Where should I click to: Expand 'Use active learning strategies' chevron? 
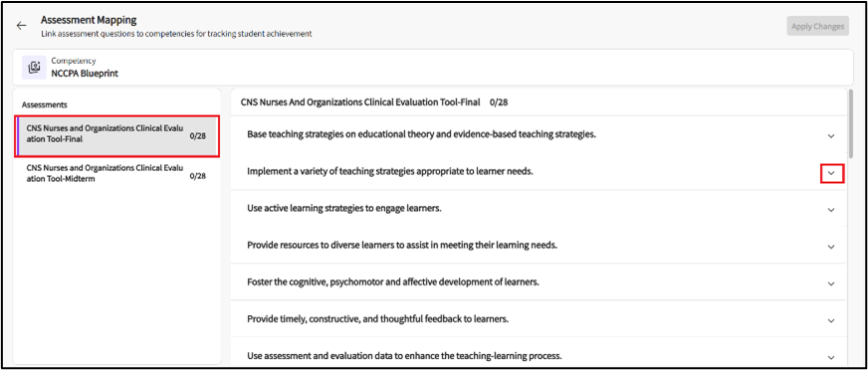coord(830,210)
